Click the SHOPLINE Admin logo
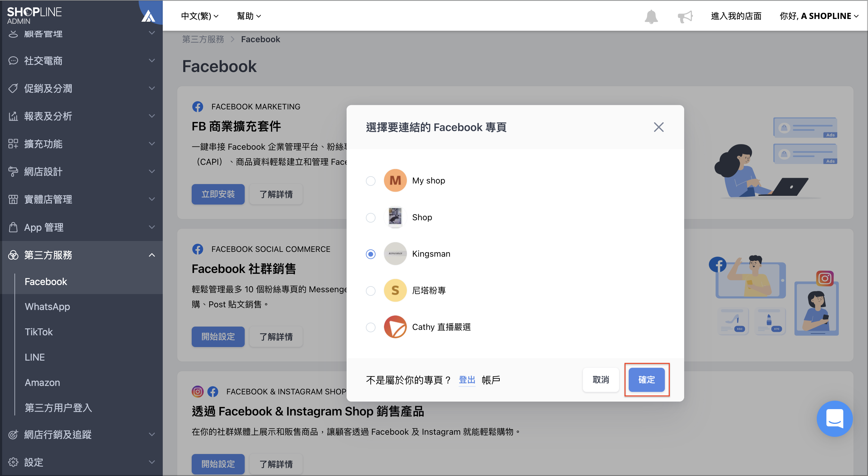This screenshot has width=868, height=476. pyautogui.click(x=34, y=15)
